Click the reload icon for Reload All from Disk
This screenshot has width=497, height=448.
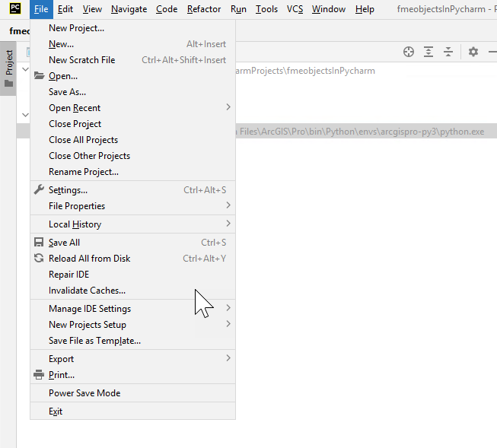pos(40,259)
